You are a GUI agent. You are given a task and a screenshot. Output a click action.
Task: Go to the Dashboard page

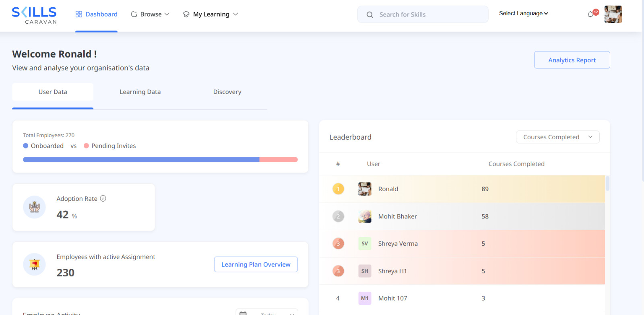click(97, 14)
